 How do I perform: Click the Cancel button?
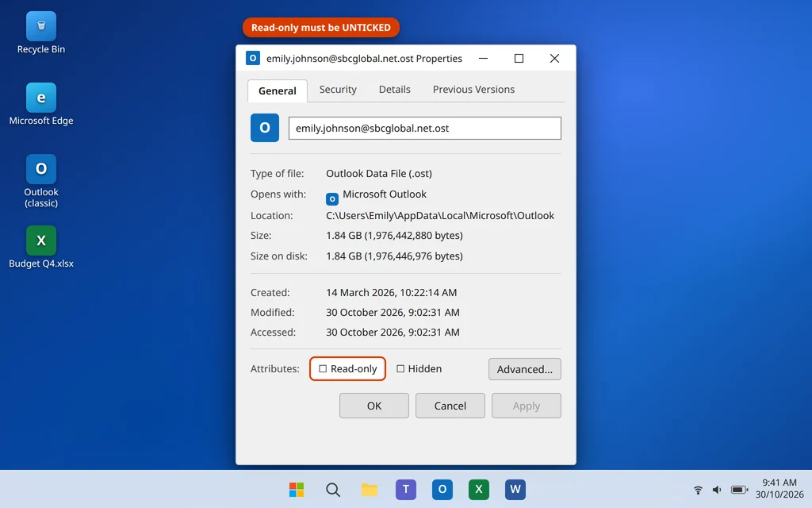(x=450, y=406)
